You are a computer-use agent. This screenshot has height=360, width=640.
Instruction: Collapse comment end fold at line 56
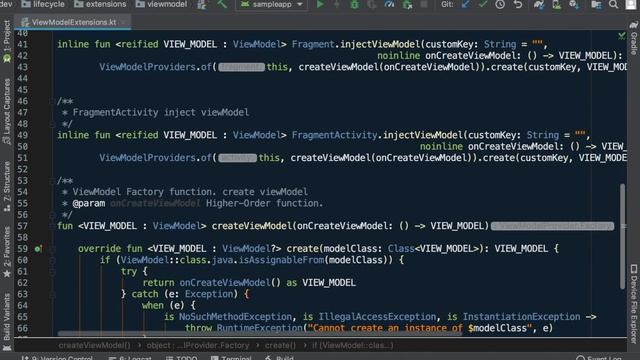(x=52, y=215)
